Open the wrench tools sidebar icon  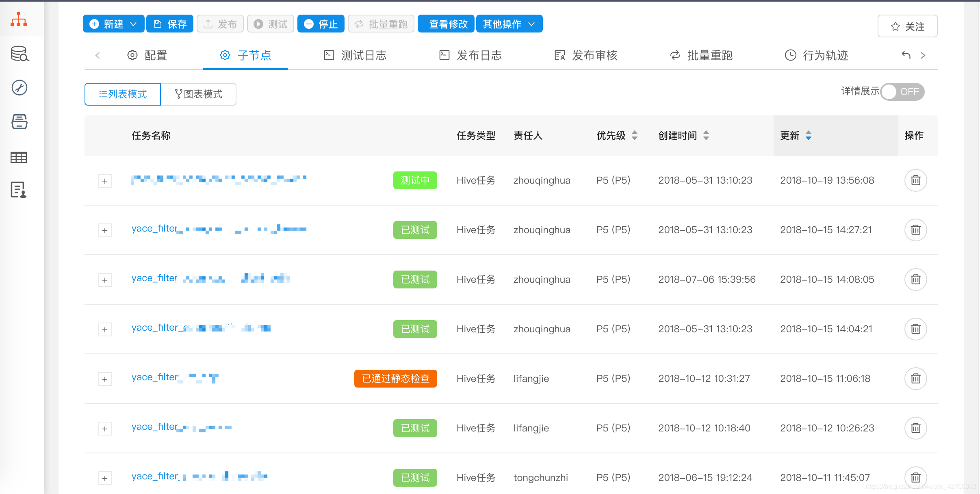pos(19,88)
